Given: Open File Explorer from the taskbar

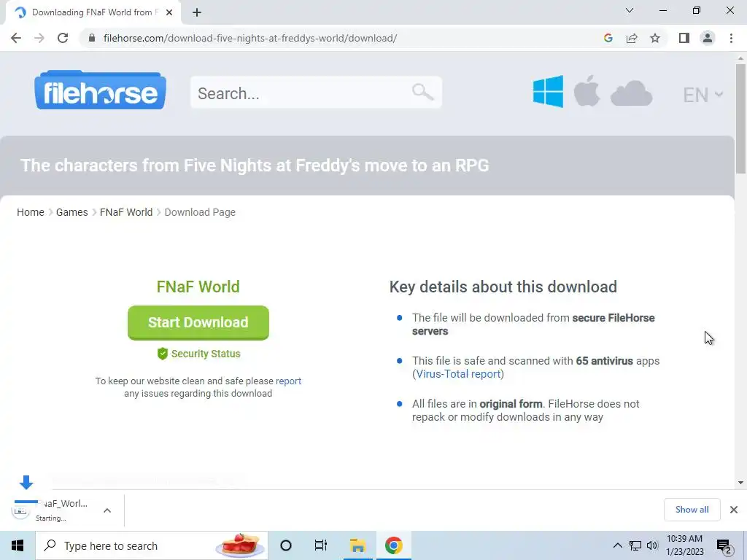Looking at the screenshot, I should coord(357,545).
